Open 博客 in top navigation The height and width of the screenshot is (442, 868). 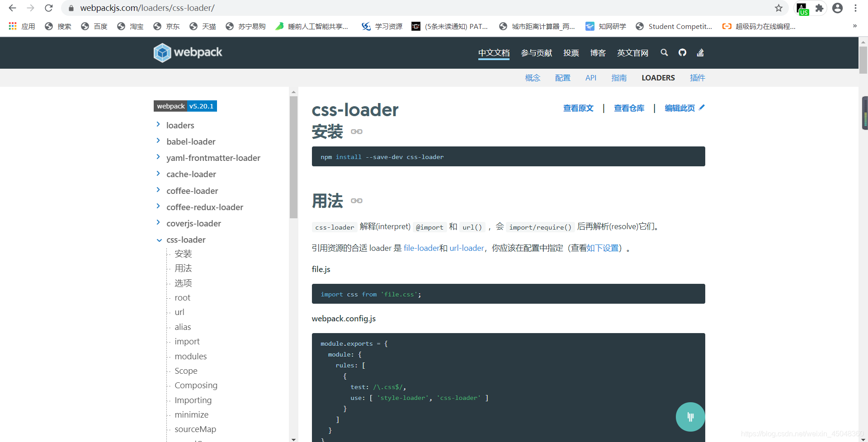598,53
